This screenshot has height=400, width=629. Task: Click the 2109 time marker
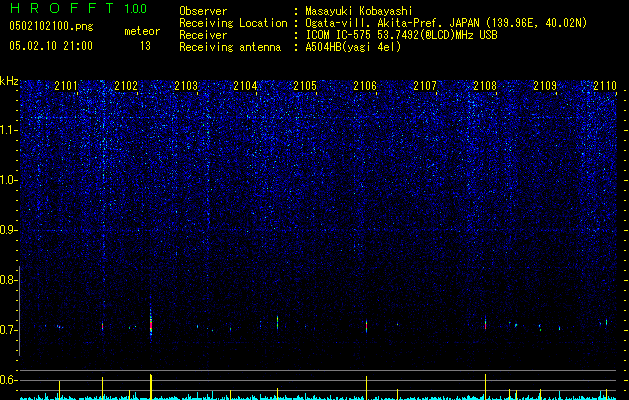(x=545, y=86)
